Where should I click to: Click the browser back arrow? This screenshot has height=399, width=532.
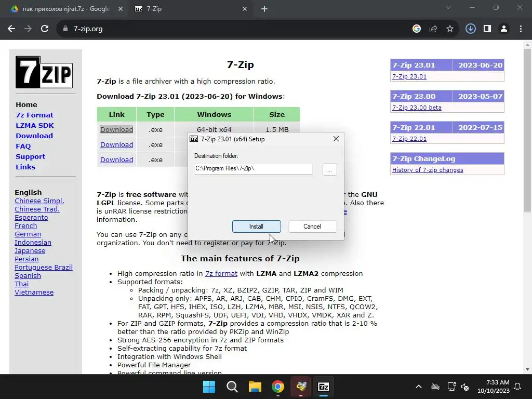(11, 29)
